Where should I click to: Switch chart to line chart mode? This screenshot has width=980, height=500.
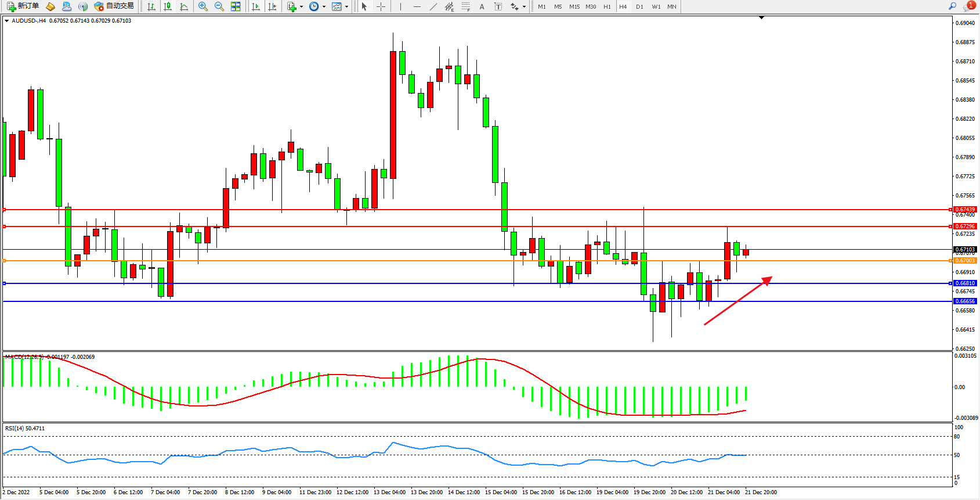coord(184,6)
